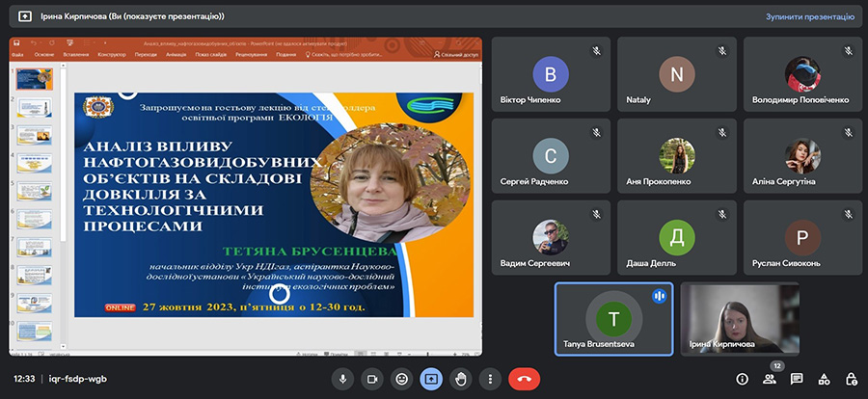Click the Віктор Чипенко participant tile
Viewport: 868px width, 399px height.
click(x=551, y=74)
